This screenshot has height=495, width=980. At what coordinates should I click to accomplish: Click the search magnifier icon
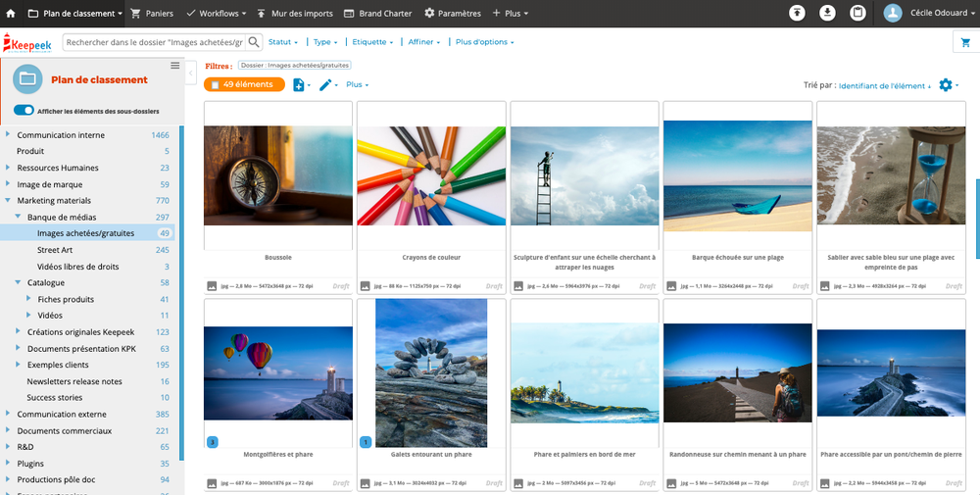[x=254, y=42]
